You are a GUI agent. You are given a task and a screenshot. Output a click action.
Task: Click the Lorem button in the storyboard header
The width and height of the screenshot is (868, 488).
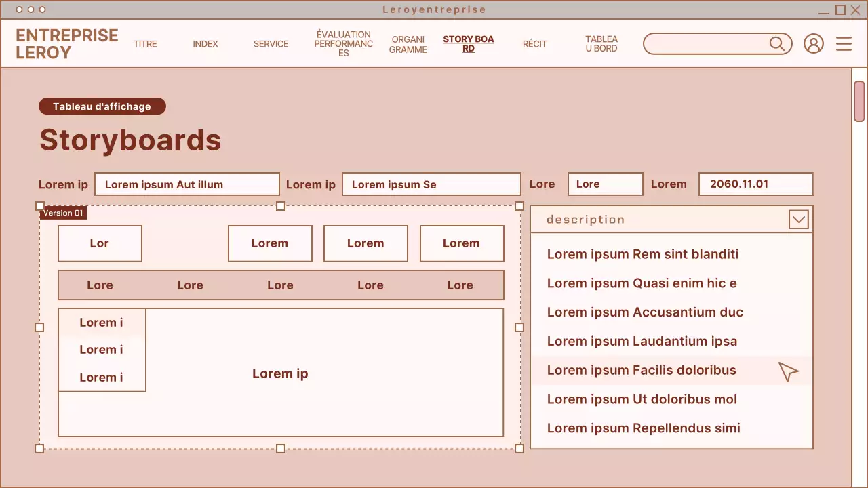point(270,243)
